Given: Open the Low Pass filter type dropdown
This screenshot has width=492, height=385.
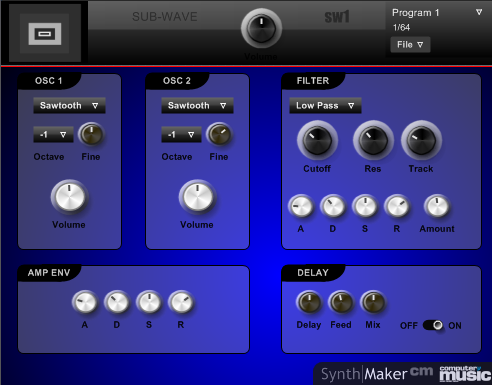Looking at the screenshot, I should [x=325, y=106].
